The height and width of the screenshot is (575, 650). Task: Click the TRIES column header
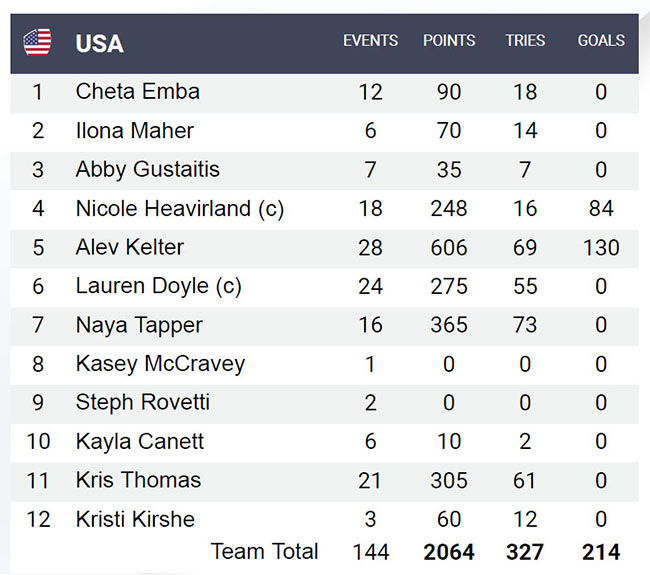pyautogui.click(x=525, y=41)
